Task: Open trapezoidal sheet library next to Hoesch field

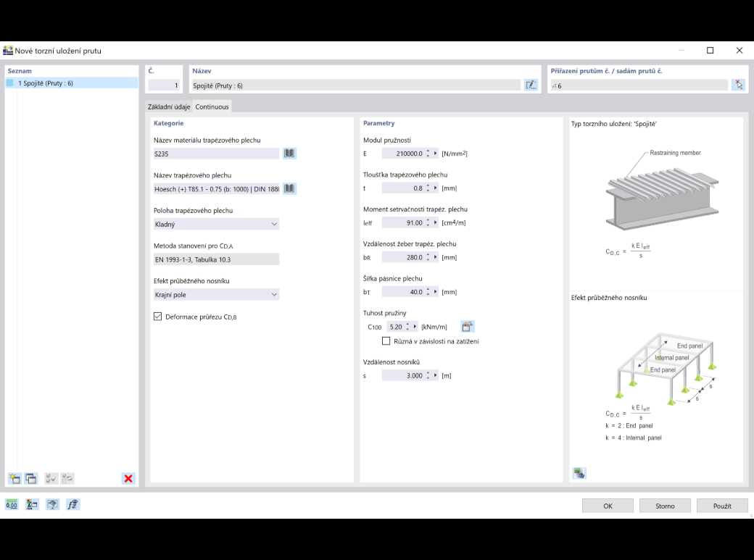Action: tap(289, 188)
